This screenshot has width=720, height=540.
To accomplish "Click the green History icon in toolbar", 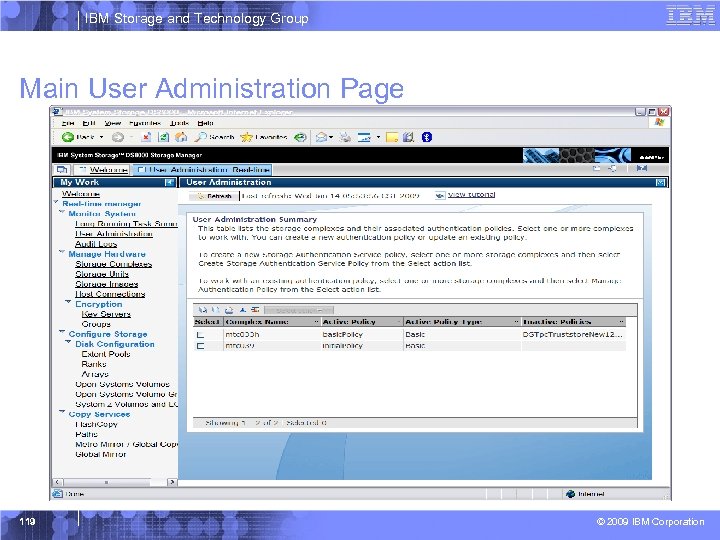I will coord(300,137).
